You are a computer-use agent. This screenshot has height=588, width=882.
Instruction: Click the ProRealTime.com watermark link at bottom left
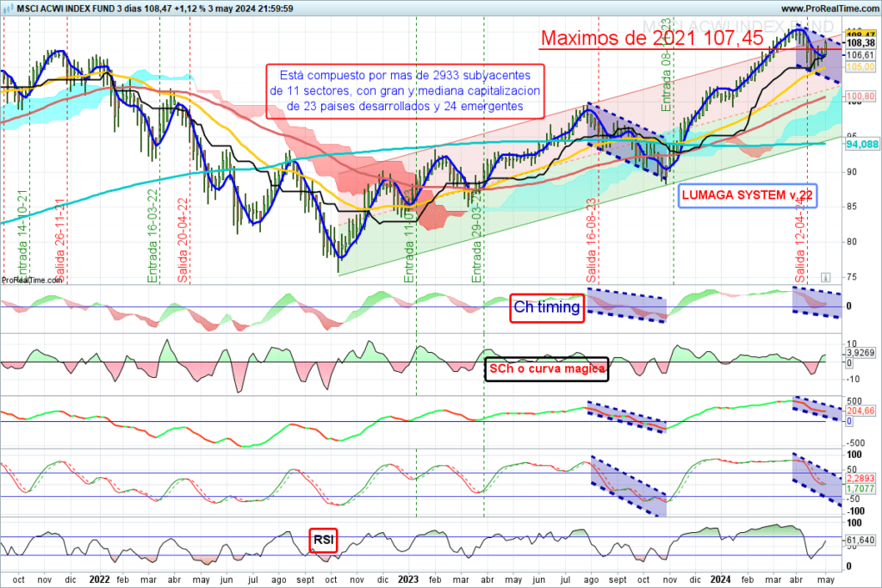coord(32,280)
